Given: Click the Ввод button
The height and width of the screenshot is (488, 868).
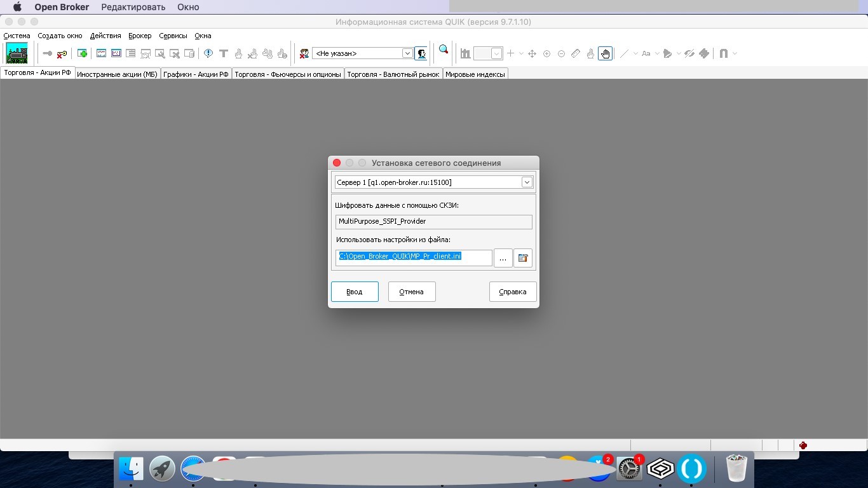Looking at the screenshot, I should pyautogui.click(x=355, y=292).
